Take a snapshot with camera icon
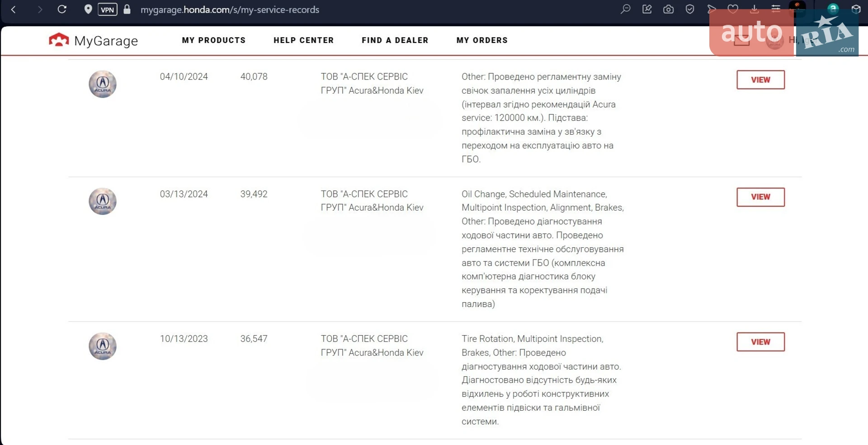 tap(668, 9)
